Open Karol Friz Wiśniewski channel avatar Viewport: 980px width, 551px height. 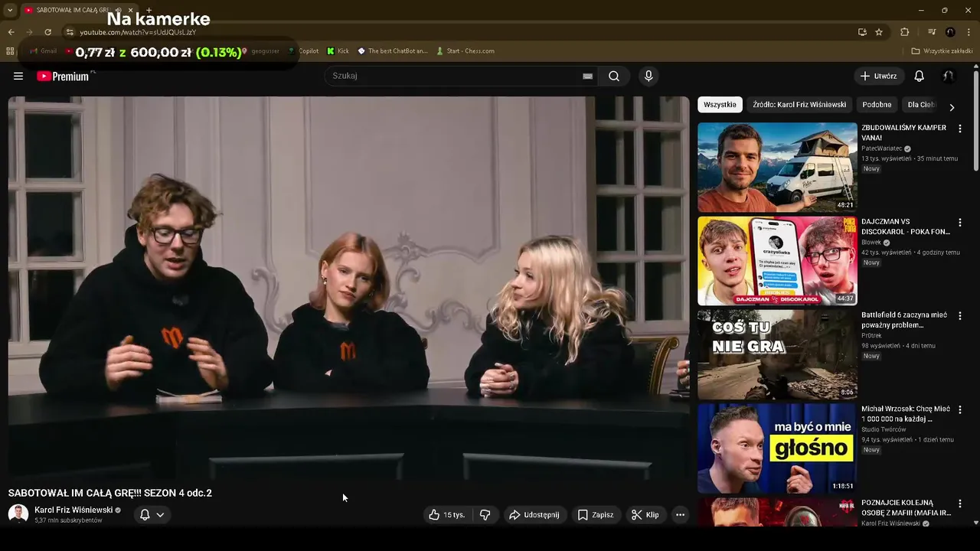pos(18,514)
